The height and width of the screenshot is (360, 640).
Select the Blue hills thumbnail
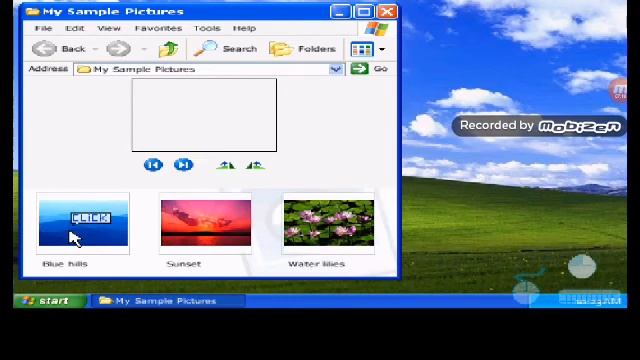pyautogui.click(x=83, y=223)
